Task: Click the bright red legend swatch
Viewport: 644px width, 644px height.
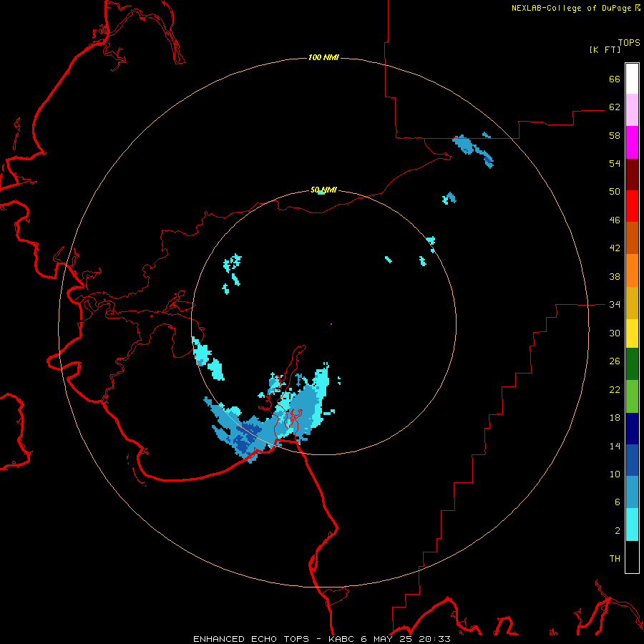Action: [632, 206]
